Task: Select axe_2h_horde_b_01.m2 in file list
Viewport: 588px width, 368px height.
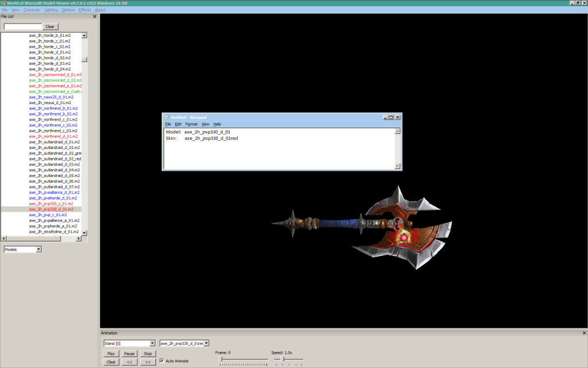Action: (x=50, y=35)
